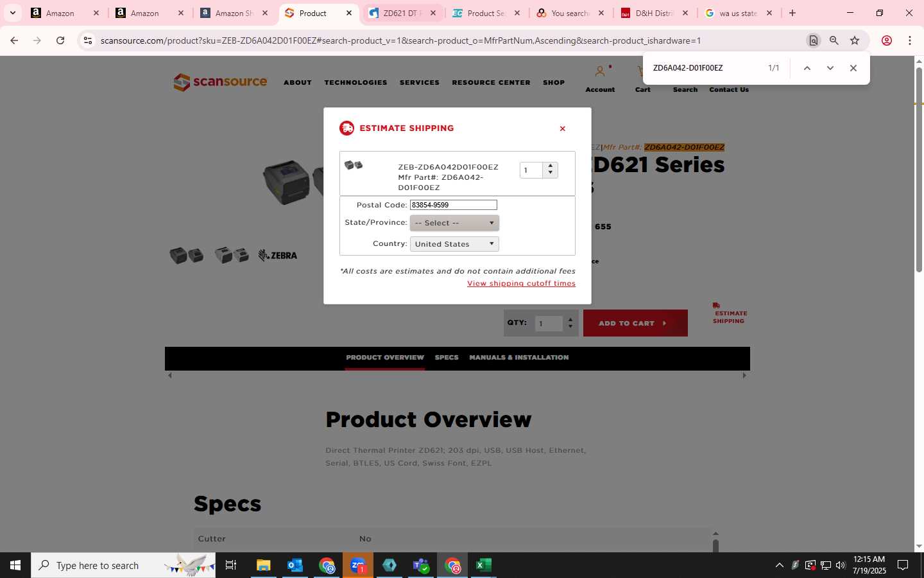This screenshot has height=578, width=924.
Task: View site information icon in address bar
Action: pos(88,40)
